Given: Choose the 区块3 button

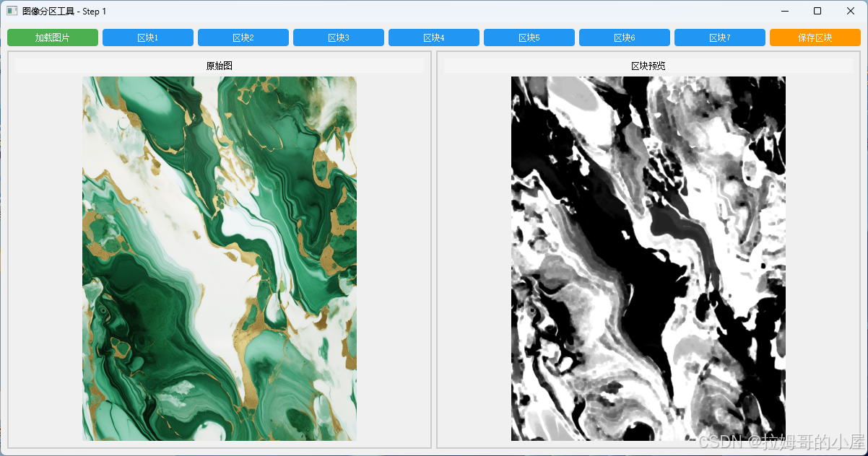Looking at the screenshot, I should 339,38.
